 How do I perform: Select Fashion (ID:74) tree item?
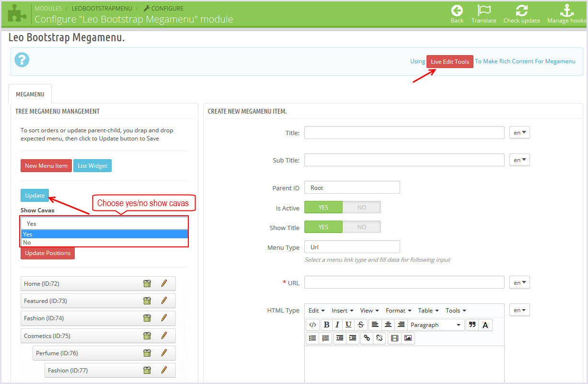(x=98, y=318)
